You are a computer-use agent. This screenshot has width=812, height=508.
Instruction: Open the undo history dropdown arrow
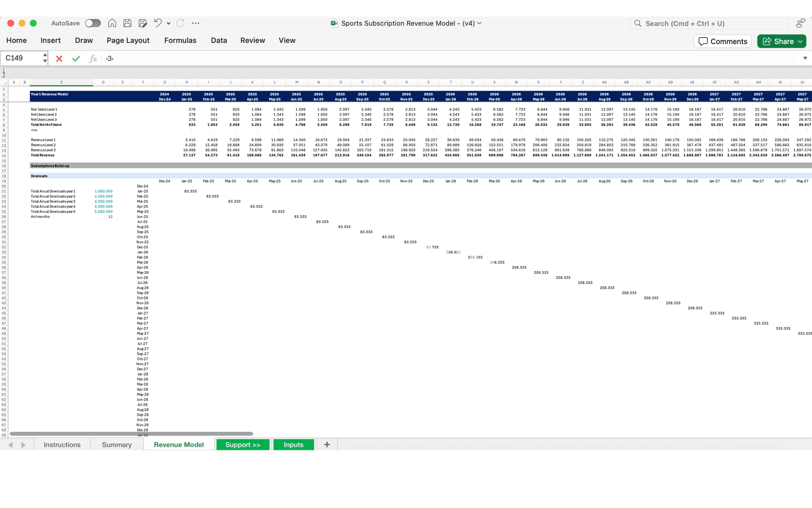[x=169, y=23]
